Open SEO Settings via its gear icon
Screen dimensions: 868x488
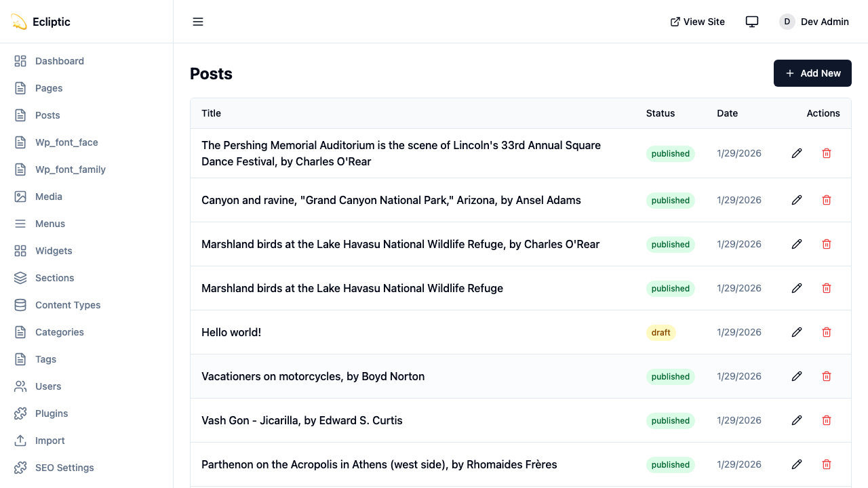tap(20, 468)
